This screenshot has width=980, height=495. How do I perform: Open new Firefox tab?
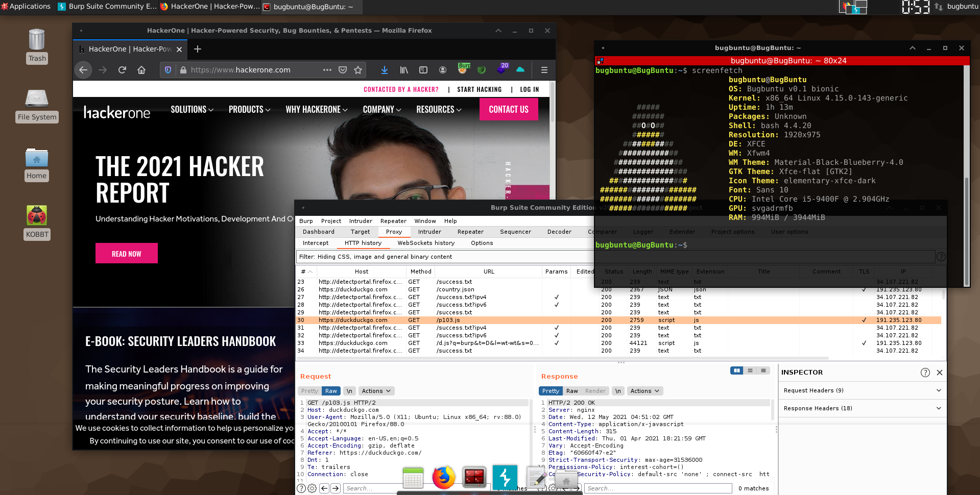[198, 49]
